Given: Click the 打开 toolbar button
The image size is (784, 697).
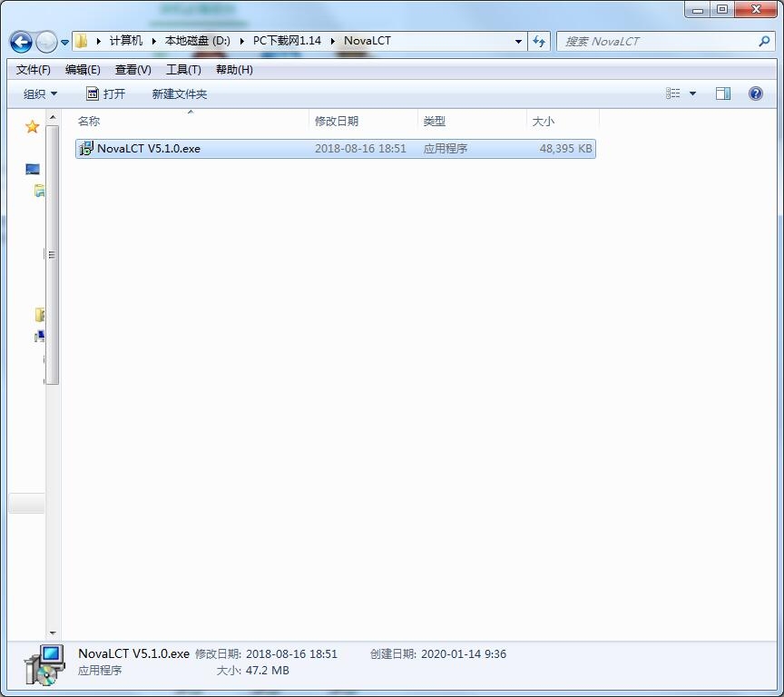Looking at the screenshot, I should point(106,93).
